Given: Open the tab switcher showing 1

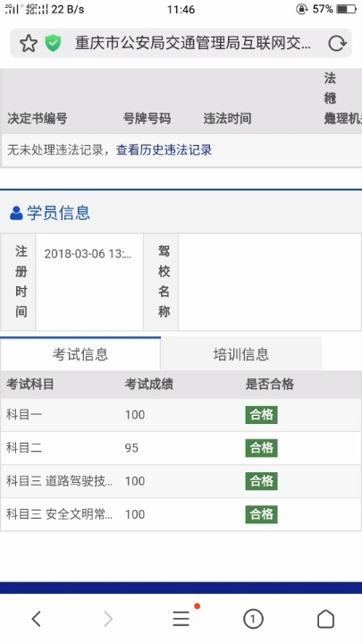Looking at the screenshot, I should coord(253,619).
